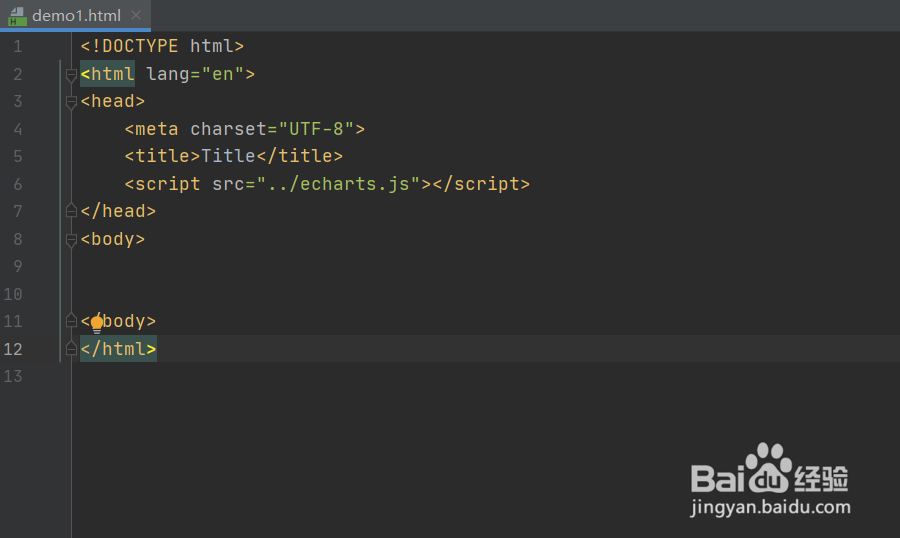Click the lang="en" attribute text
Viewport: 900px width, 538px height.
pyautogui.click(x=195, y=74)
